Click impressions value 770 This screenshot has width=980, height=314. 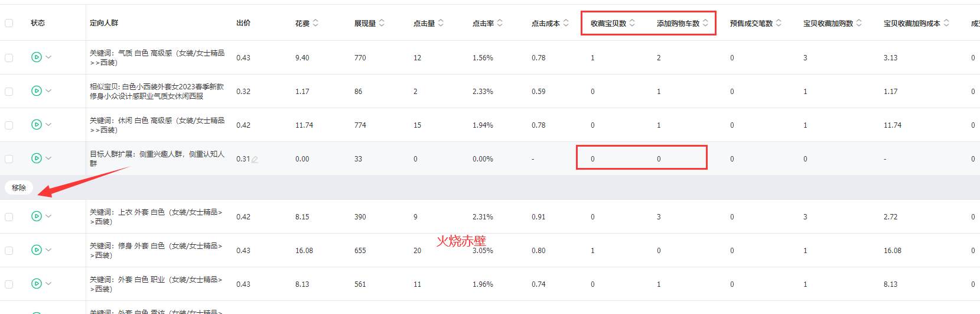pyautogui.click(x=360, y=58)
